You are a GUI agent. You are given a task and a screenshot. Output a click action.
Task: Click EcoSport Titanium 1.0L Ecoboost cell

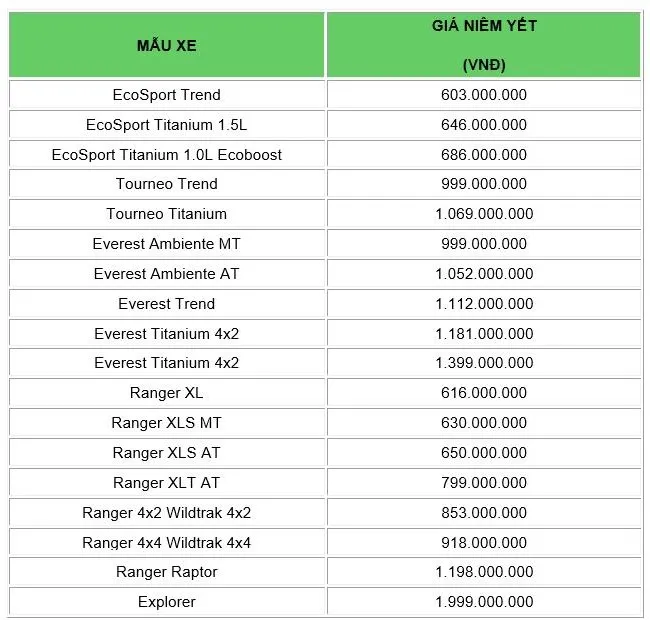[x=166, y=155]
